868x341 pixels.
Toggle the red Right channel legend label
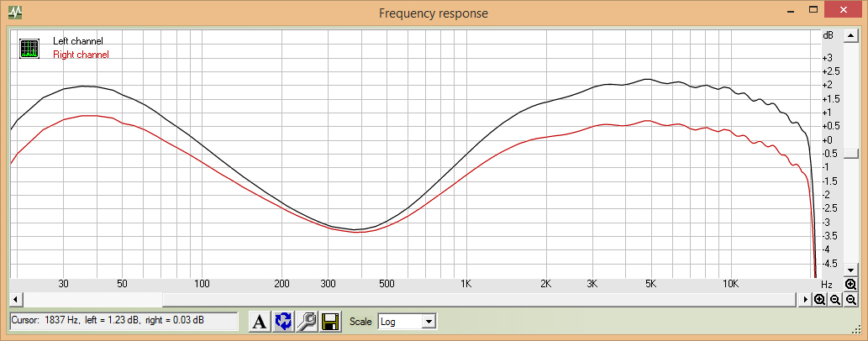[81, 55]
